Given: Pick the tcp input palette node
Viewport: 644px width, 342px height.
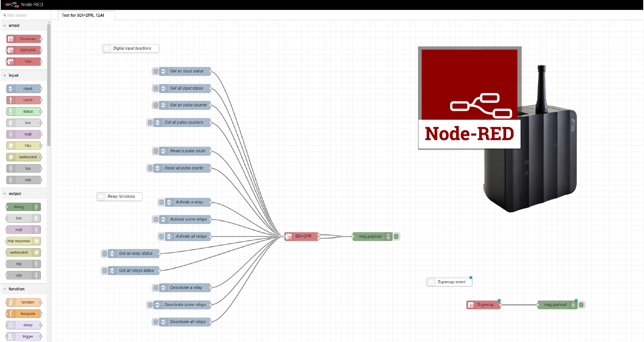Looking at the screenshot, I should tap(24, 169).
